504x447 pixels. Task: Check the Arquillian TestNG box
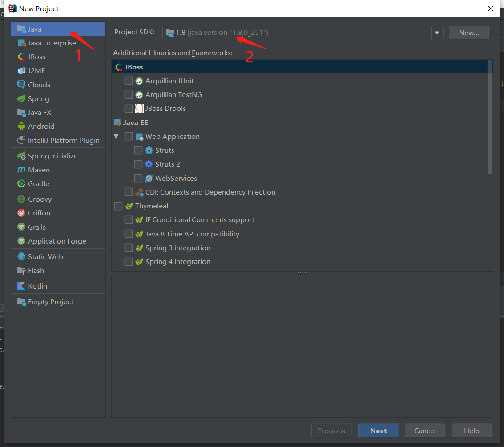point(129,95)
